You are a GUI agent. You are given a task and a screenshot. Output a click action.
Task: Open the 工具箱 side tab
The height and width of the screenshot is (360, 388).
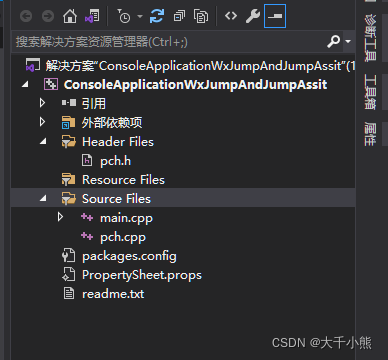370,92
